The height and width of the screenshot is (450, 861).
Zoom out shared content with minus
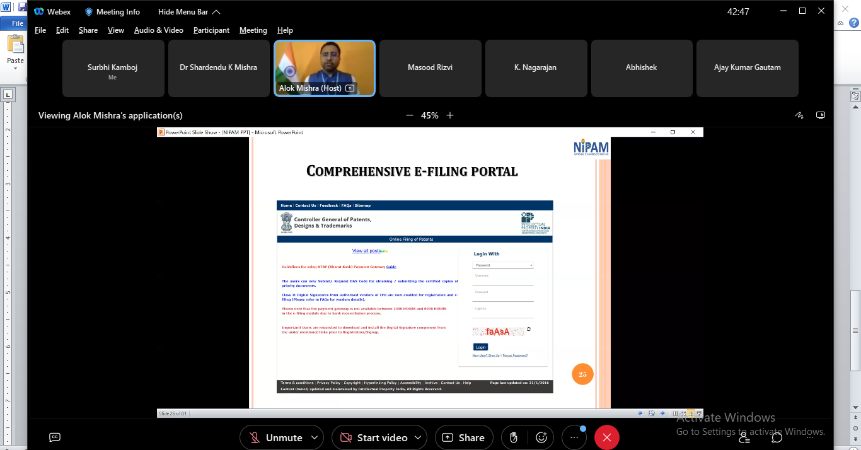[x=409, y=115]
